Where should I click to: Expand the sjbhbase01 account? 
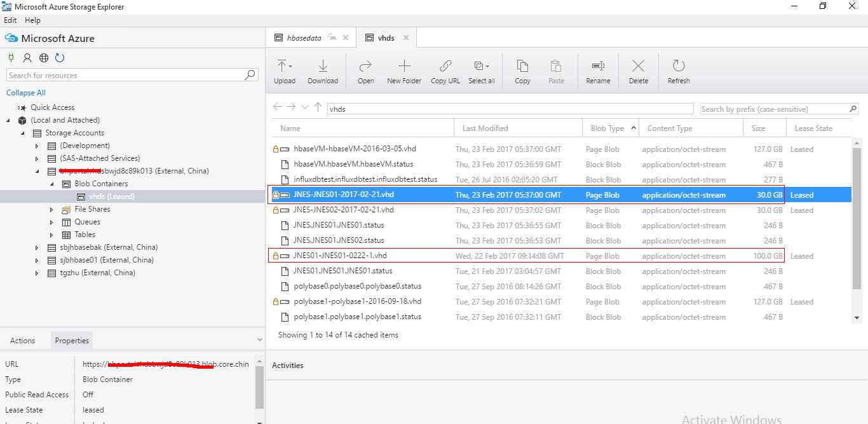click(x=37, y=260)
